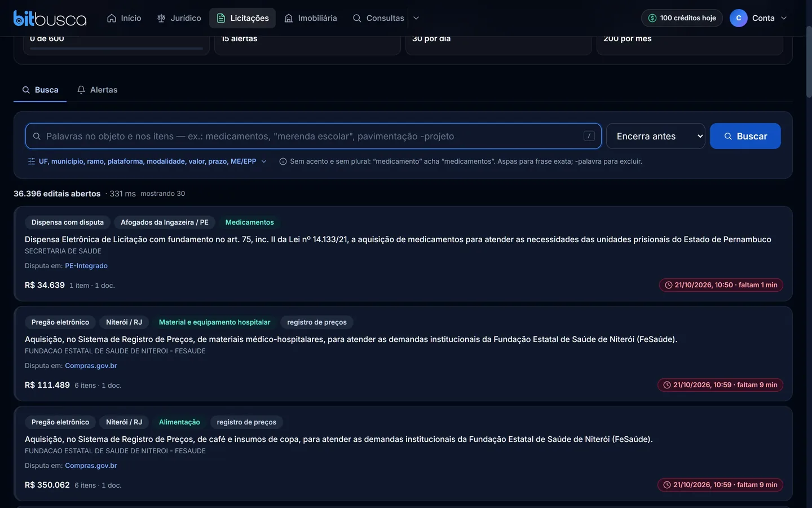The image size is (812, 508).
Task: Click SECRETARIA DE SAUDE agency name
Action: tap(63, 251)
